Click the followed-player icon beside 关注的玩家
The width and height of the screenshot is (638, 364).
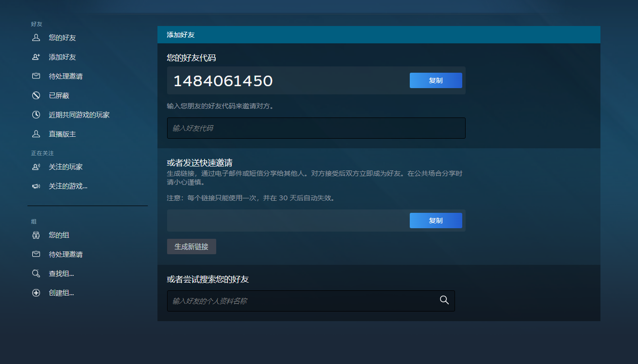click(x=36, y=167)
